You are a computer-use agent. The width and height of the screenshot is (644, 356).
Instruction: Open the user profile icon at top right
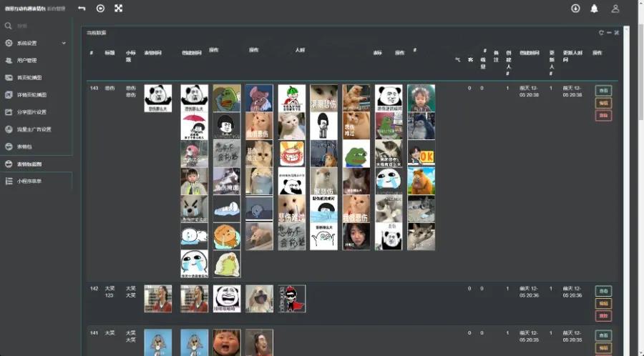point(615,9)
